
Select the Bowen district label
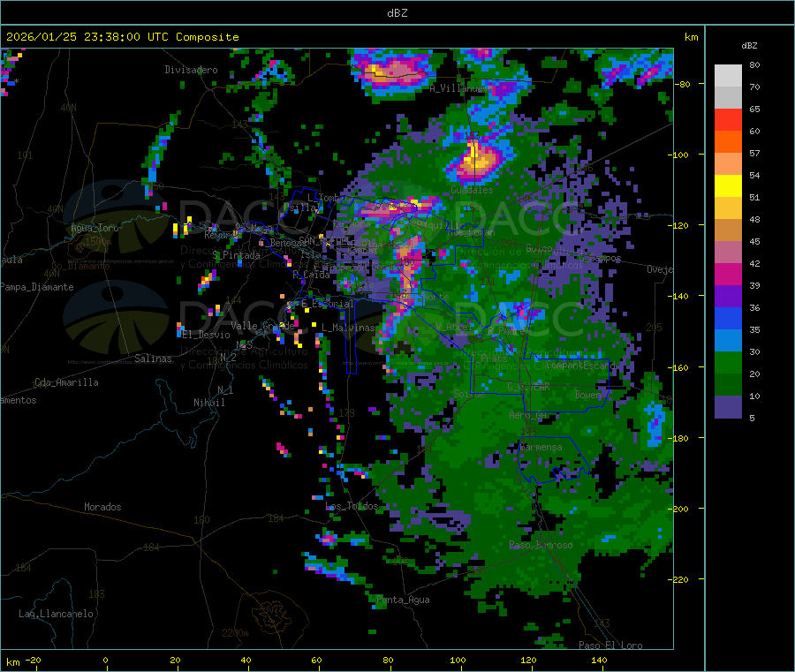[587, 395]
